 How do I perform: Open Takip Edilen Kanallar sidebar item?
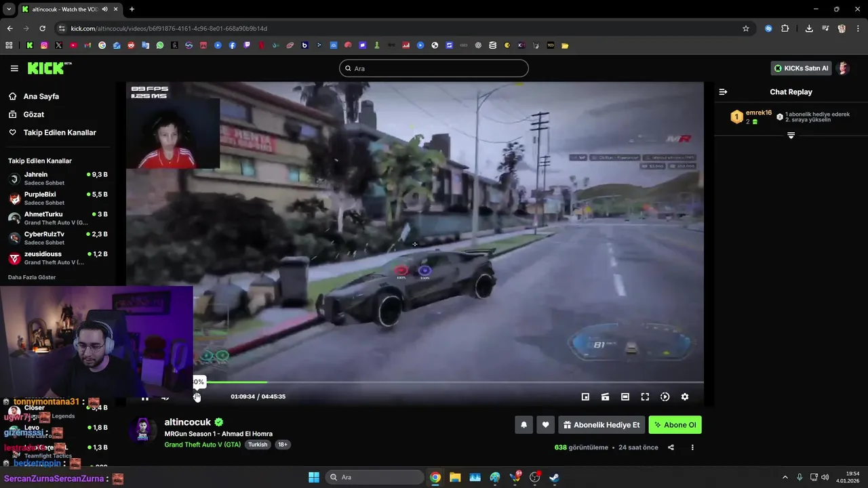click(x=60, y=133)
